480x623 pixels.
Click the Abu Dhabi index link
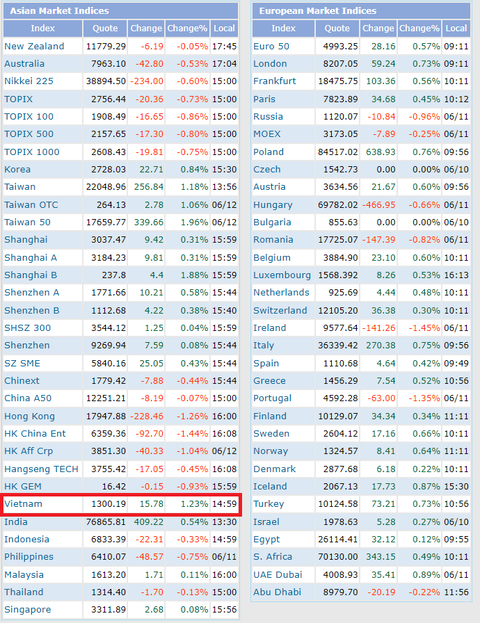coord(277,592)
